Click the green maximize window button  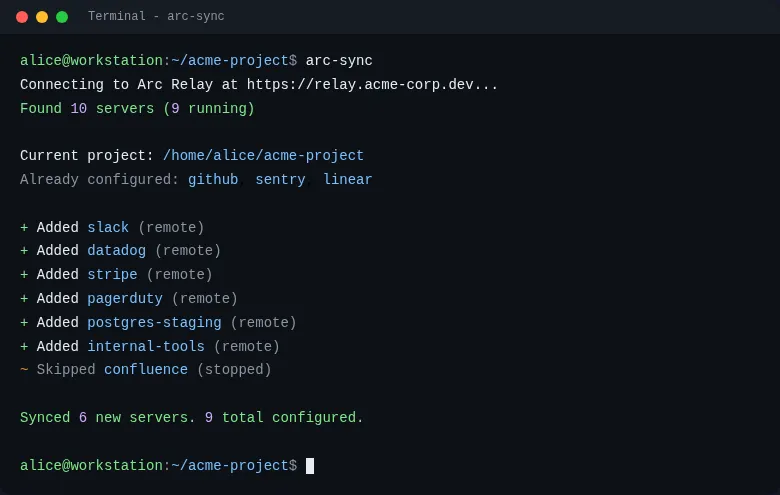point(62,17)
